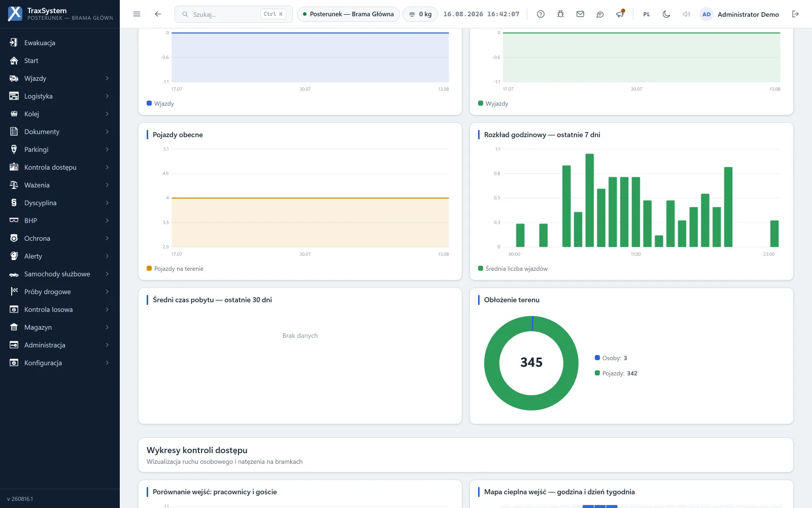Click the Magazyn warehouse icon

click(x=14, y=327)
